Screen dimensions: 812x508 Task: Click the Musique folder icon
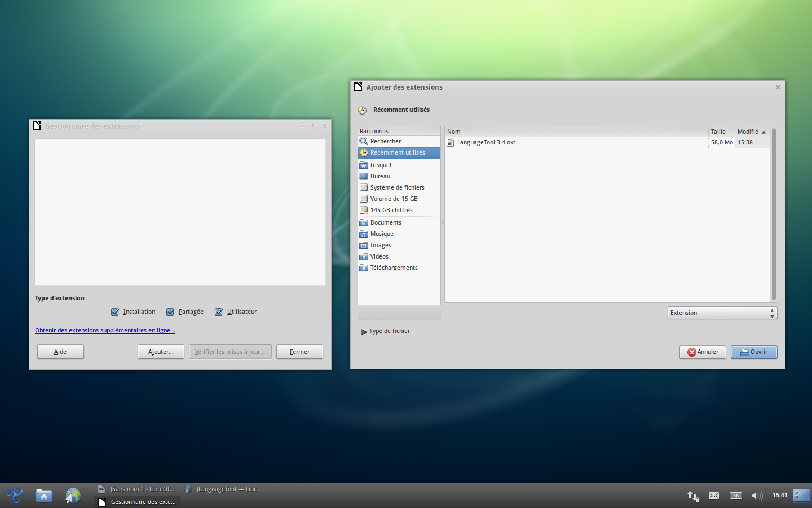point(364,234)
